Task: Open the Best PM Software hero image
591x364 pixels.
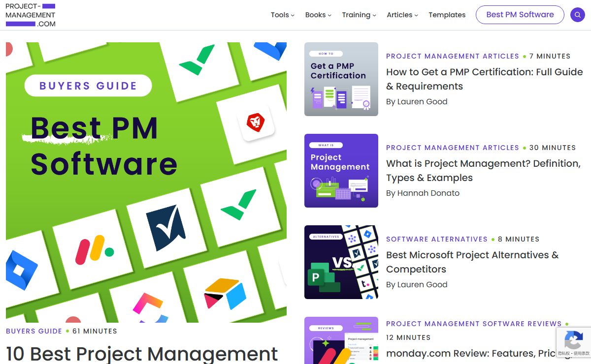Action: [x=146, y=182]
